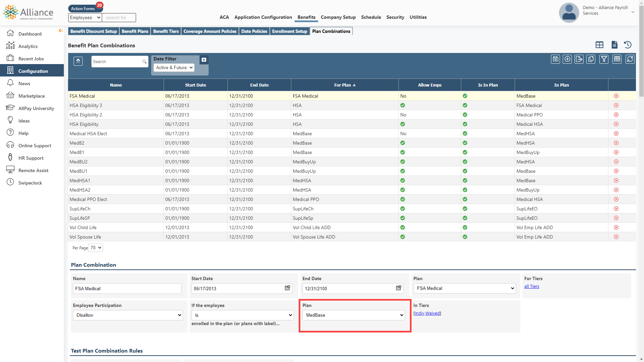The height and width of the screenshot is (362, 644).
Task: Delete the Vol Spouse Life row via red X
Action: [x=616, y=237]
